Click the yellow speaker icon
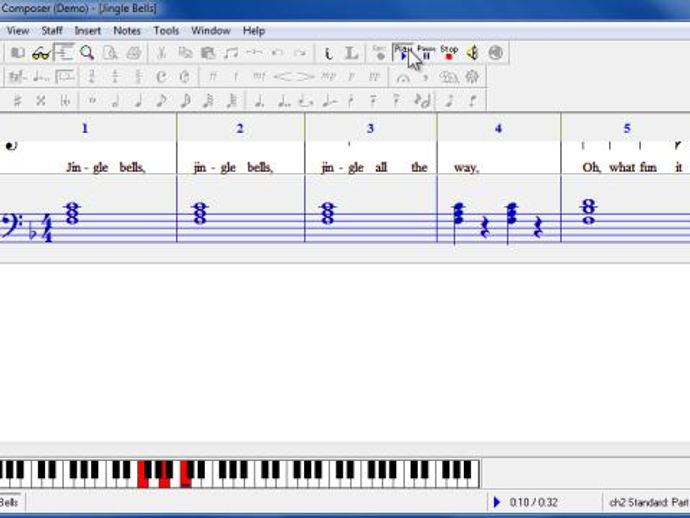The image size is (690, 518). point(473,53)
